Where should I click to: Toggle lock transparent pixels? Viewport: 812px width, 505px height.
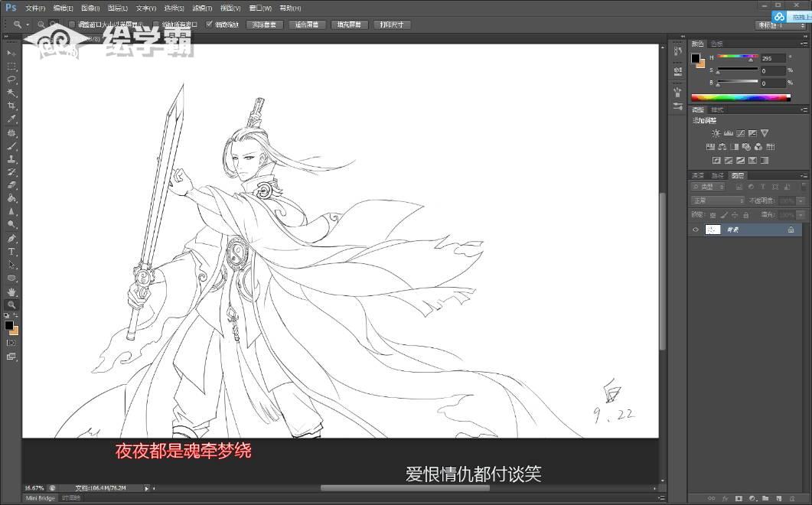click(713, 214)
